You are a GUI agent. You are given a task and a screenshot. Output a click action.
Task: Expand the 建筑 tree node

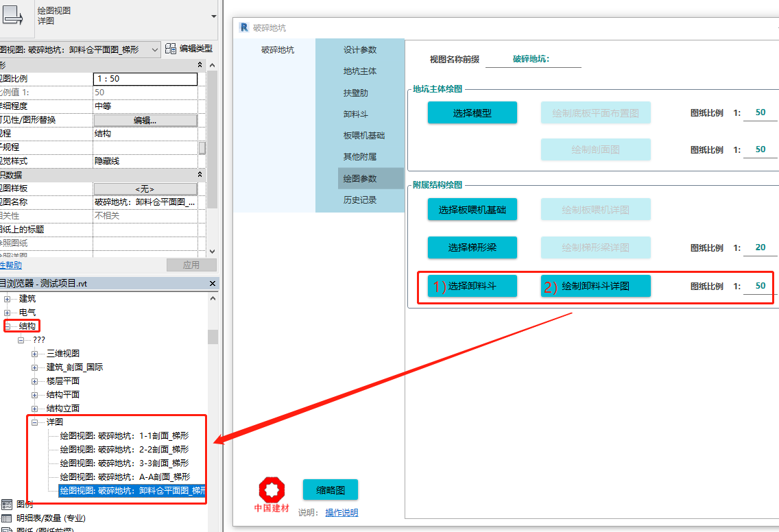click(7, 299)
